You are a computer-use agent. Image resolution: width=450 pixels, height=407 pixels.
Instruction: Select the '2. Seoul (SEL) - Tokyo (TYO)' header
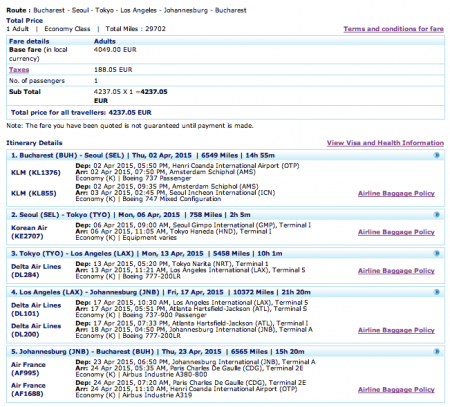[225, 215]
